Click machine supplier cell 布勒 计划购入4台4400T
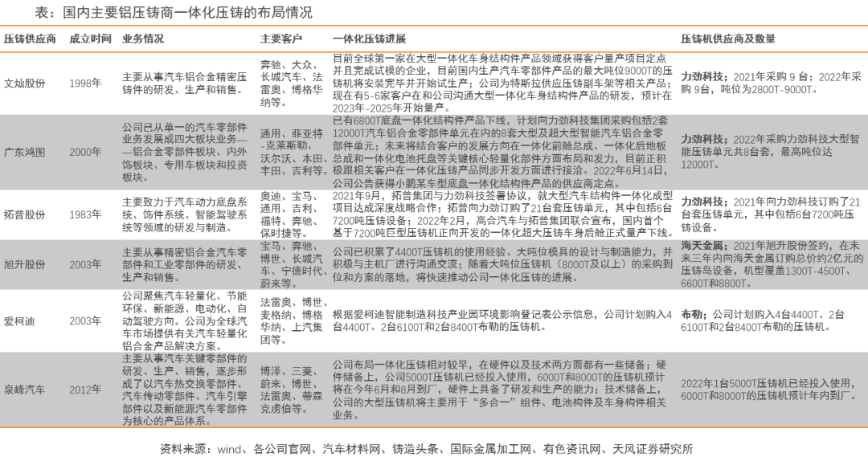This screenshot has height=461, width=868. tap(762, 321)
